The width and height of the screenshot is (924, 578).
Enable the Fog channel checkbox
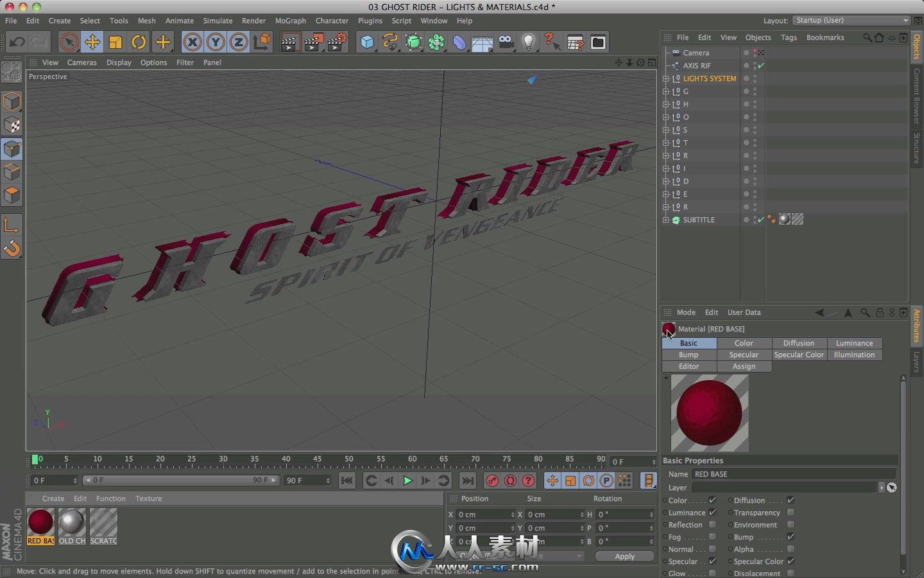712,537
